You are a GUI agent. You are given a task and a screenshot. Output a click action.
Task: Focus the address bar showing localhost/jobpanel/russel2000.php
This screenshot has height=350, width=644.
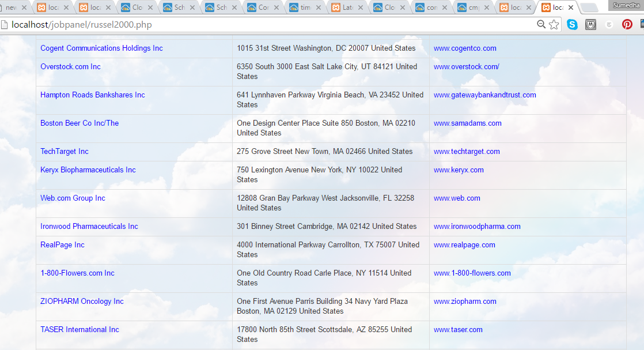[x=271, y=25]
